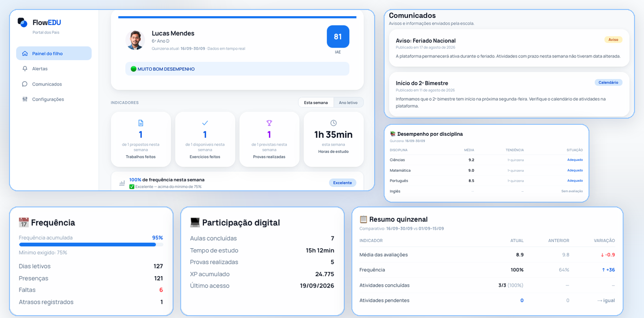Switch to the Esta semana tab

click(316, 103)
